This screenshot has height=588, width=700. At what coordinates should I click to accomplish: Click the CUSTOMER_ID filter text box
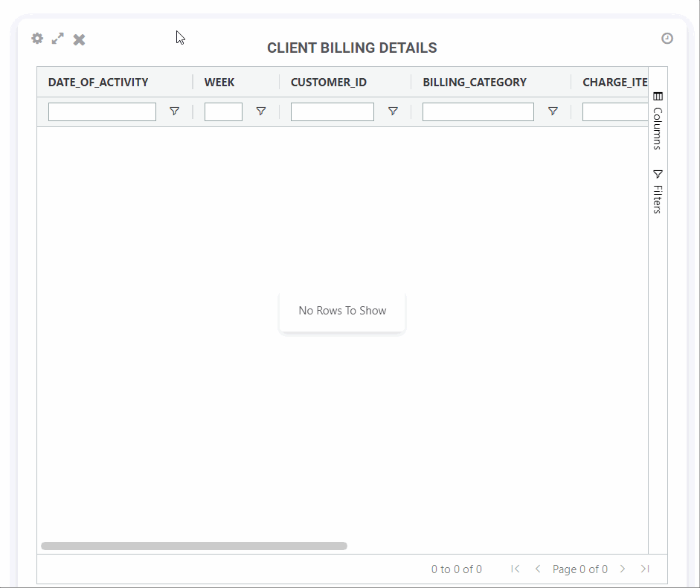332,112
